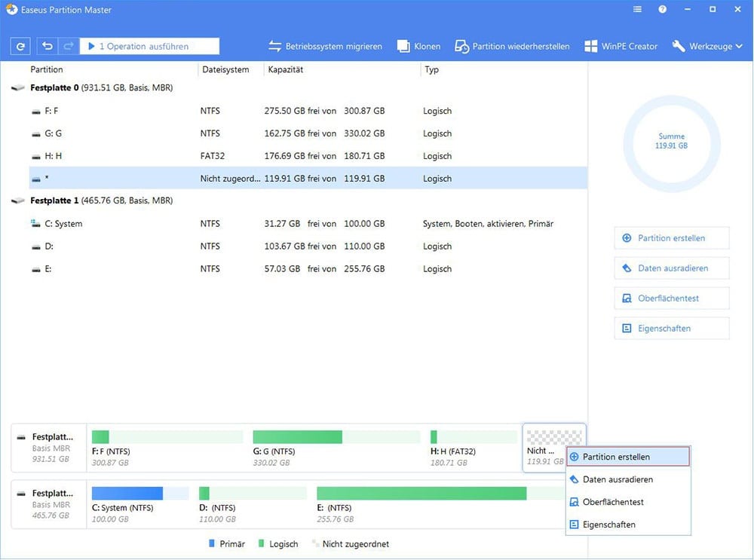The image size is (754, 560).
Task: Click Oberflächentest in right panel
Action: pos(672,298)
